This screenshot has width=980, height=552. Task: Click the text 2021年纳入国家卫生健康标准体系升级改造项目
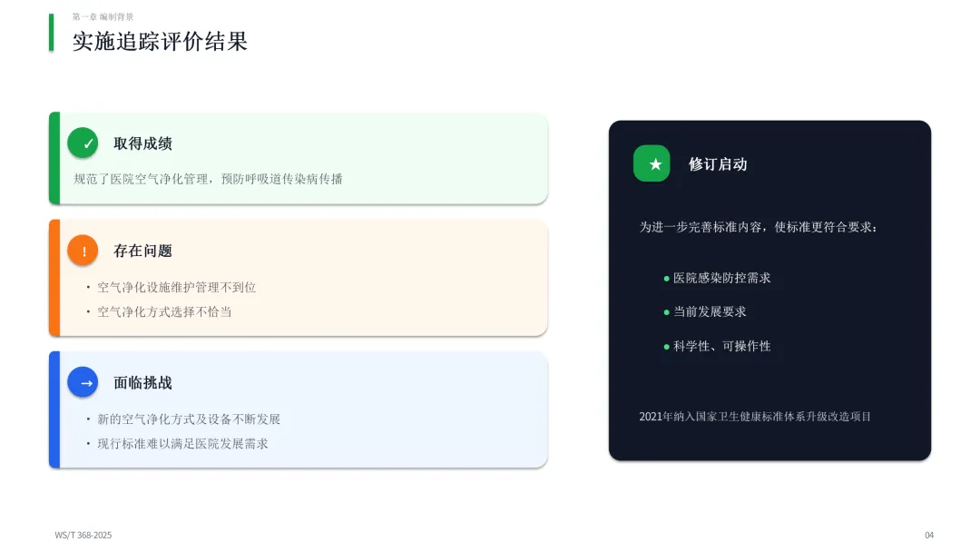click(755, 417)
